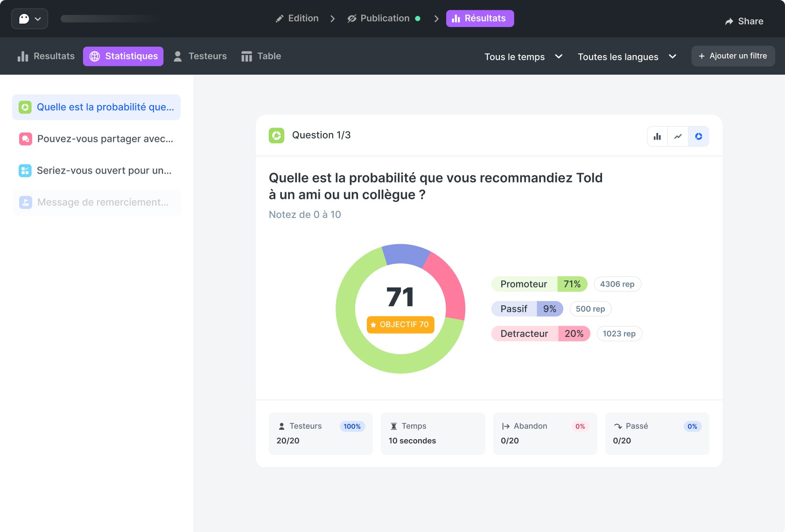
Task: Expand the Toutes les langues dropdown
Action: [x=627, y=56]
